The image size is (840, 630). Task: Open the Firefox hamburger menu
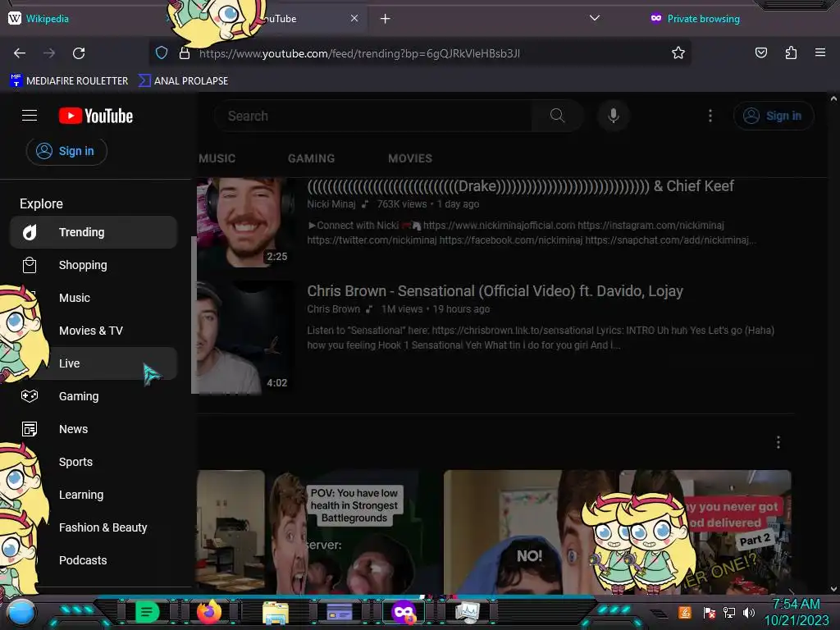click(820, 52)
